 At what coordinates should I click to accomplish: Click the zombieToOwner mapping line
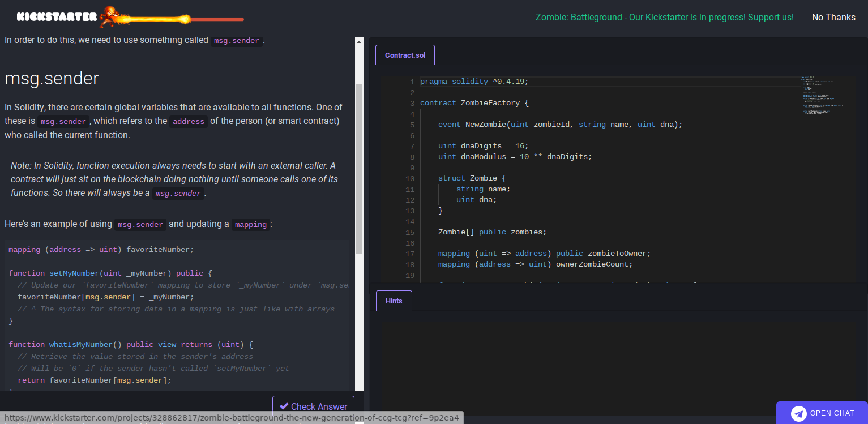544,254
